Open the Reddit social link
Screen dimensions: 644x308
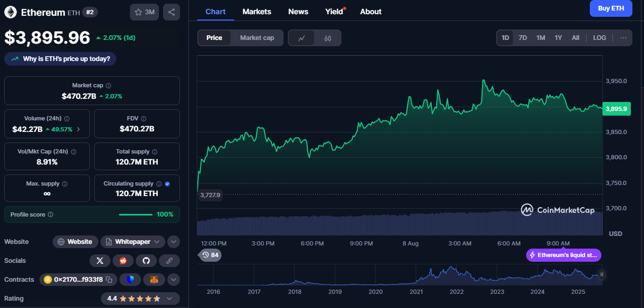[x=123, y=261]
